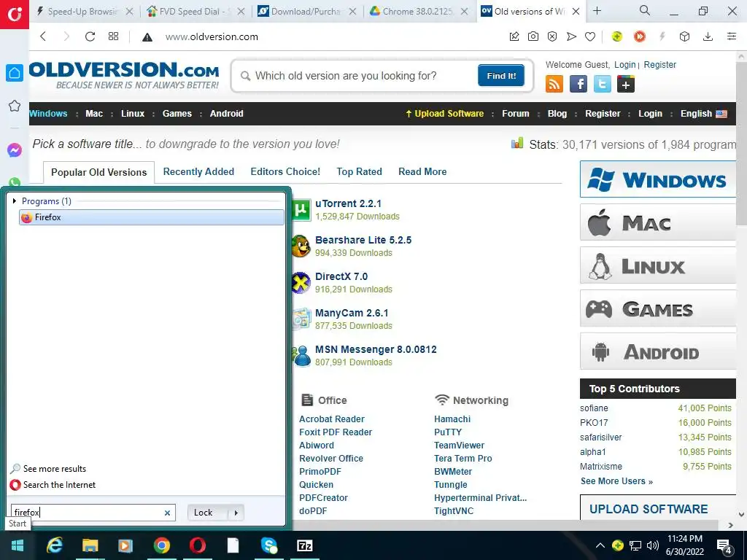Show hidden tray icons chevron
Image resolution: width=747 pixels, height=560 pixels.
pyautogui.click(x=600, y=545)
